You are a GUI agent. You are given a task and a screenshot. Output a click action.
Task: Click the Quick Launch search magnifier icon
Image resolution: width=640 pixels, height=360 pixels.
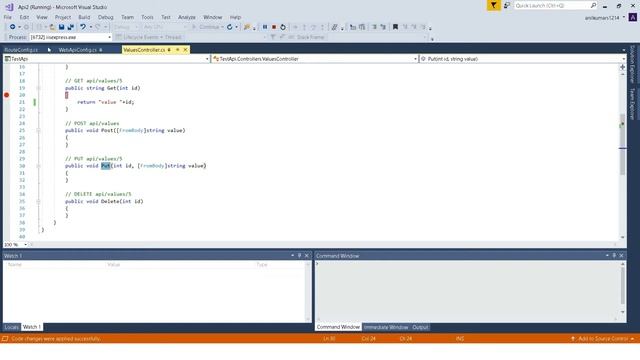tap(593, 5)
